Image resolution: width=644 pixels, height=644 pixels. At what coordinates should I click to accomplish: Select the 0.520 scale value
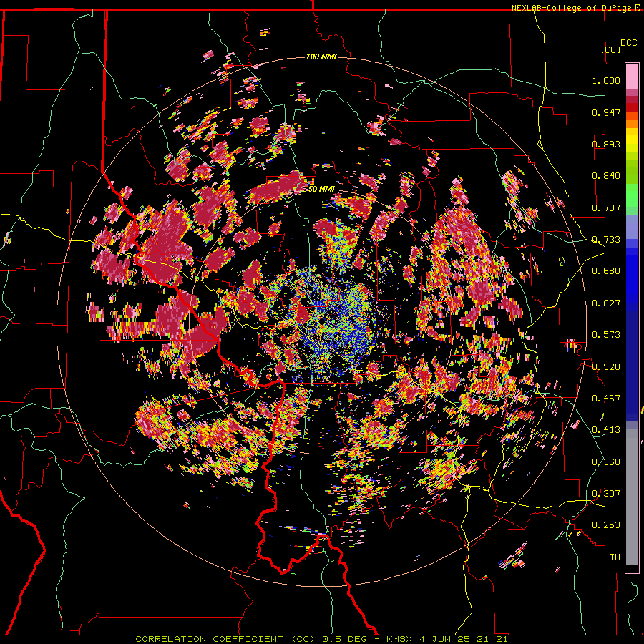(606, 367)
